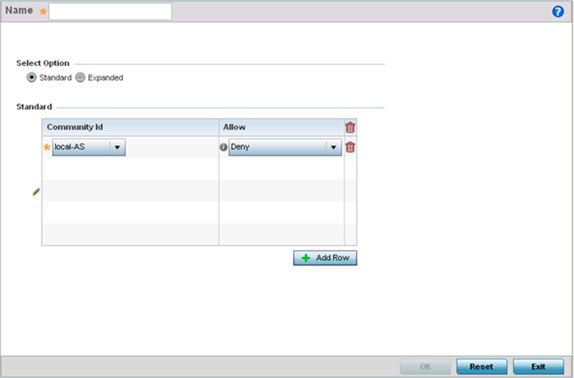This screenshot has width=574, height=378.
Task: Click the Exit button
Action: coord(538,366)
